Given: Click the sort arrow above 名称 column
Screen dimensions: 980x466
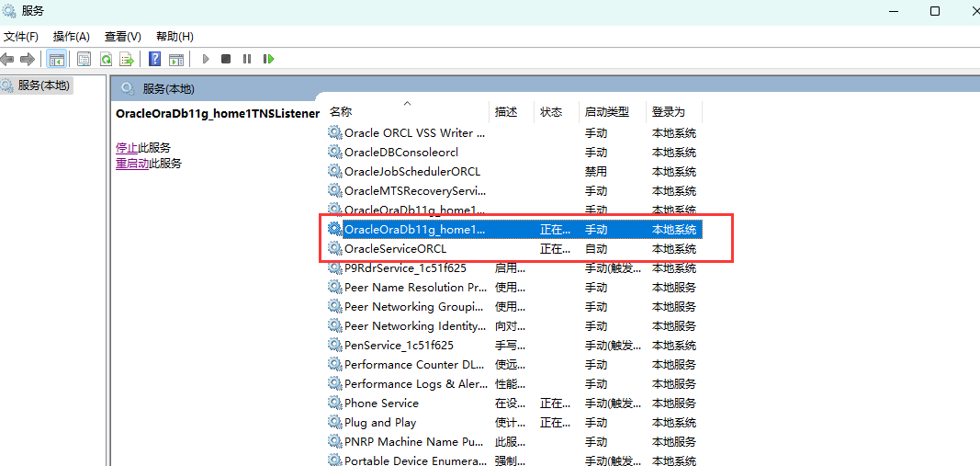Looking at the screenshot, I should 408,102.
